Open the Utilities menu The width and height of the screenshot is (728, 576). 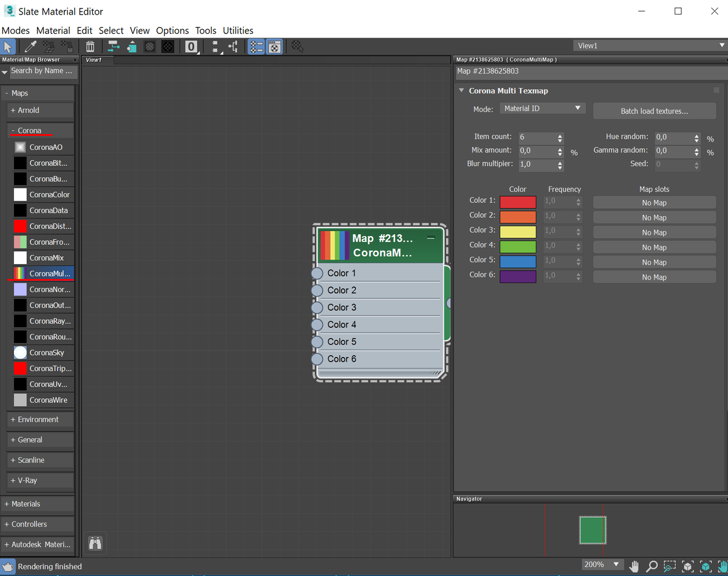[238, 30]
